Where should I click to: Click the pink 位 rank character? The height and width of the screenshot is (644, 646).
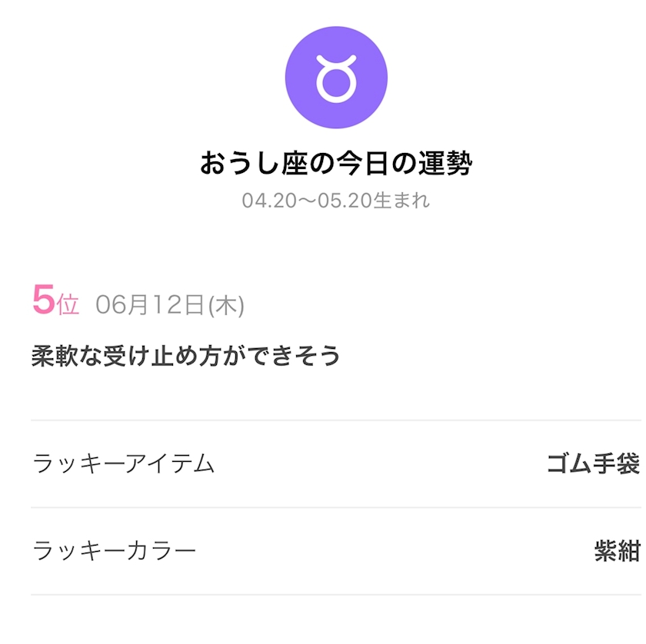[x=68, y=305]
